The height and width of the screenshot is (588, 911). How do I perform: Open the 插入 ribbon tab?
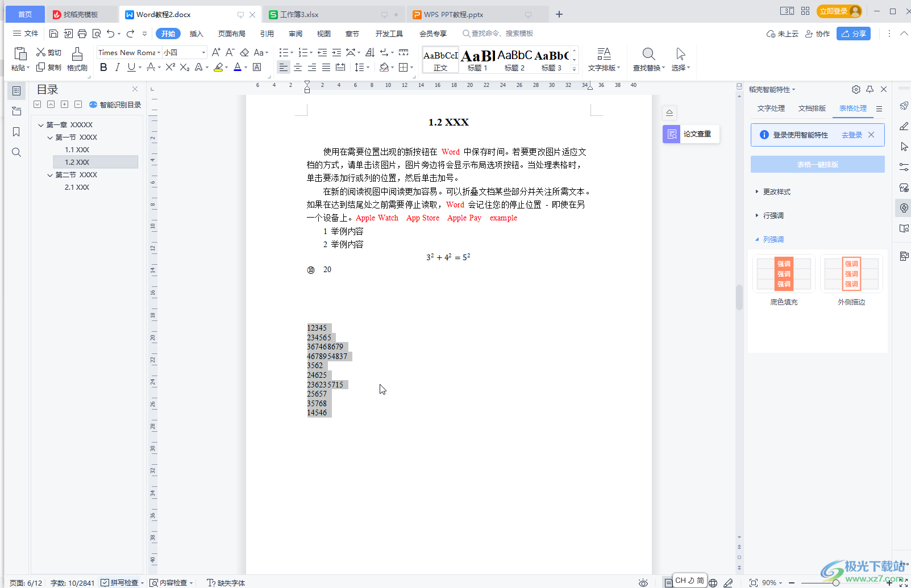[196, 34]
